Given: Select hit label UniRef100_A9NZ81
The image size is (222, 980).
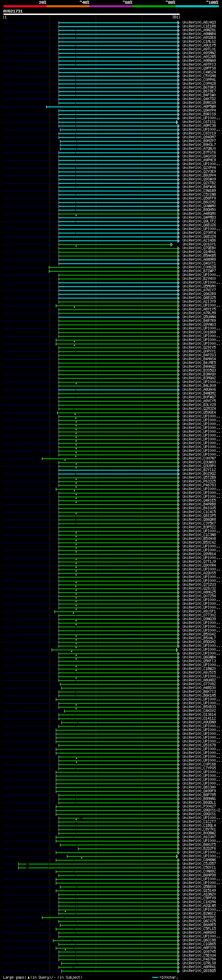Looking at the screenshot, I should pos(199,30).
